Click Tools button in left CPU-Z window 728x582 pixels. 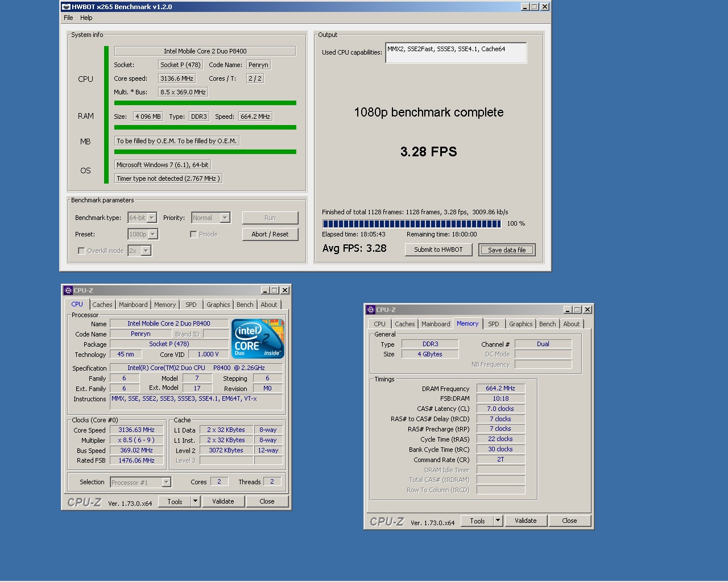click(175, 501)
